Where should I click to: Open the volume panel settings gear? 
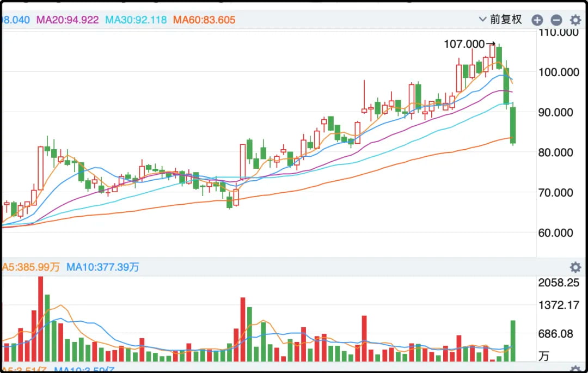coord(575,267)
